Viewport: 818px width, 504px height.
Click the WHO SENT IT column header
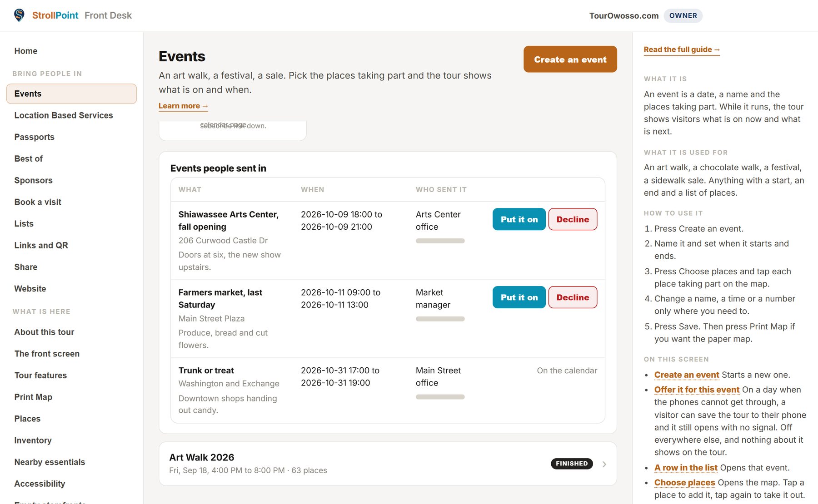click(441, 189)
